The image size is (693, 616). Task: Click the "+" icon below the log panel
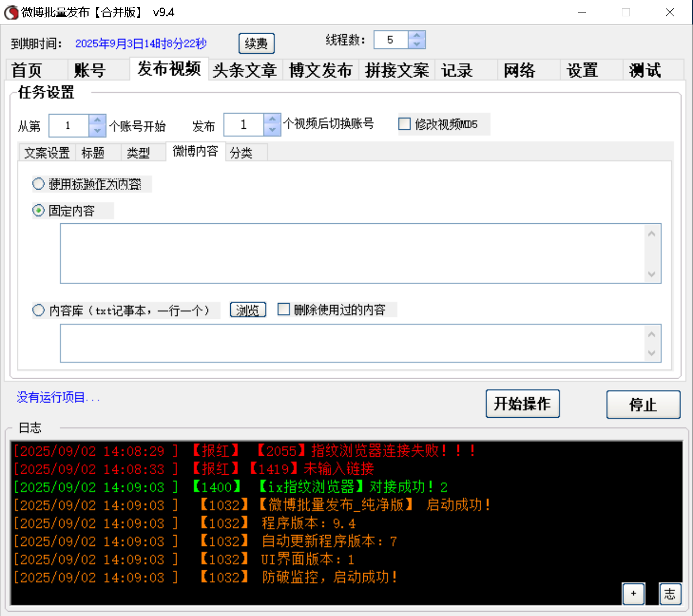(x=633, y=594)
